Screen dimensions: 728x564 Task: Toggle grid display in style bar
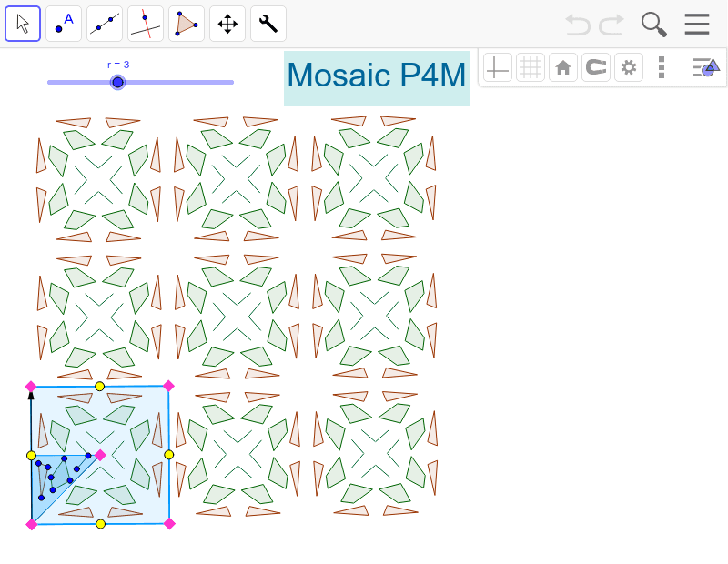[531, 68]
